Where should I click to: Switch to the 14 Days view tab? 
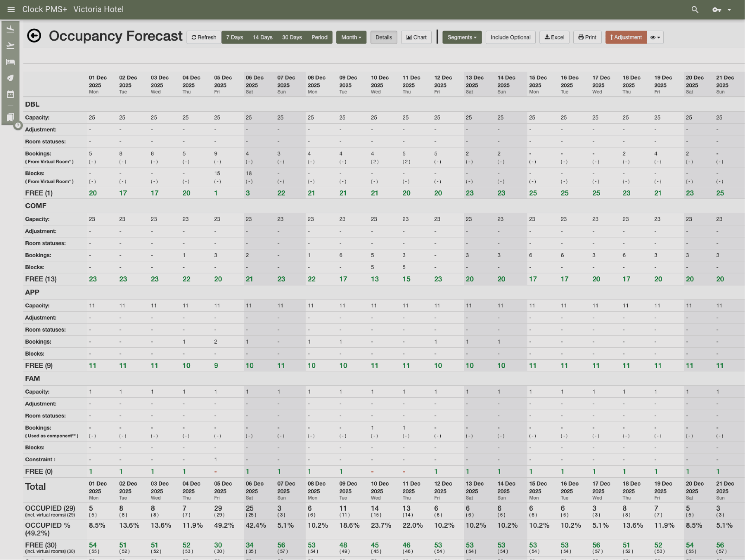point(262,37)
